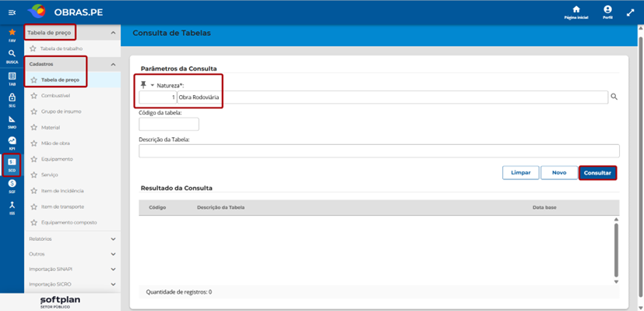Expand the Importação SINAPI section
This screenshot has height=311, width=644.
(x=72, y=269)
